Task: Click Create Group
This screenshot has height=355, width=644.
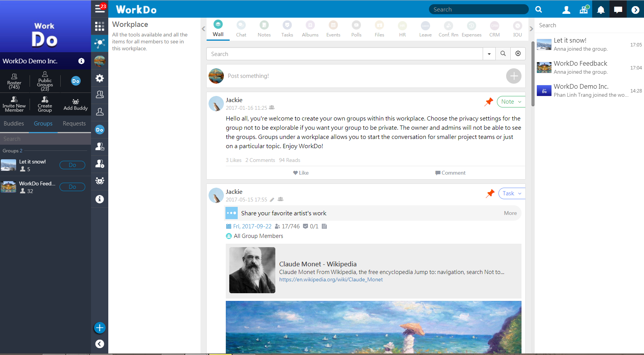Action: [x=45, y=104]
